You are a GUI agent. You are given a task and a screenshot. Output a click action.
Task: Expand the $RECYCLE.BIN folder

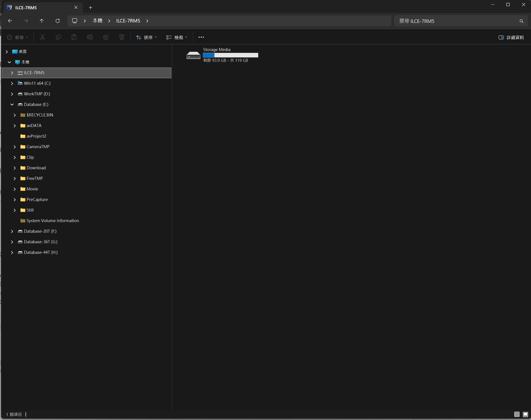(x=15, y=115)
